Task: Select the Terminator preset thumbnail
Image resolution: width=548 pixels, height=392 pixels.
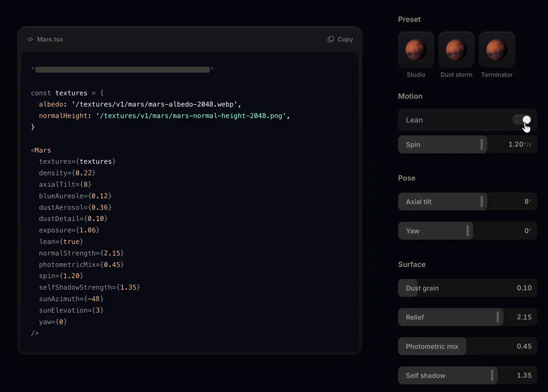Action: tap(497, 50)
